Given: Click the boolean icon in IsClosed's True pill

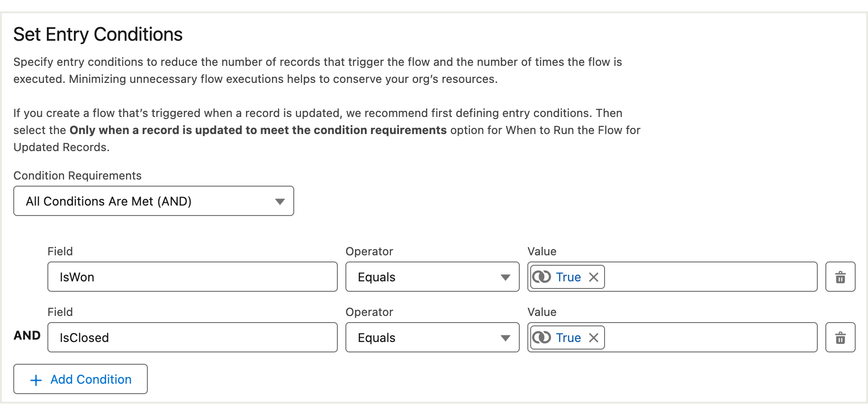Looking at the screenshot, I should (x=542, y=337).
